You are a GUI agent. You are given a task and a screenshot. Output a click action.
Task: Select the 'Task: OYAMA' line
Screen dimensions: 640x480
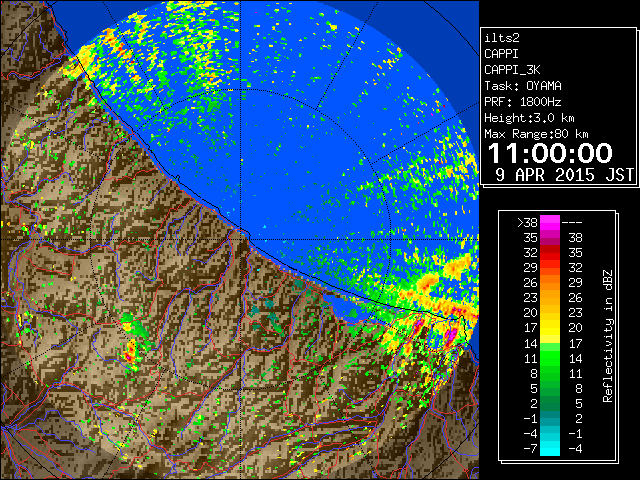(x=523, y=86)
